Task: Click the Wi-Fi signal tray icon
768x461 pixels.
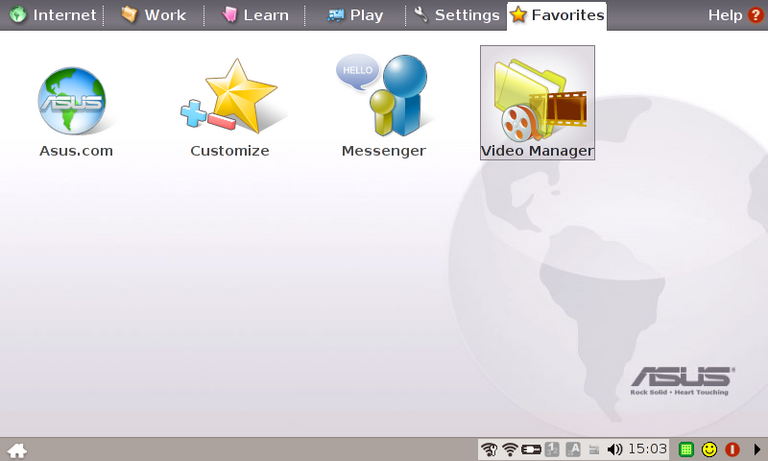Action: pyautogui.click(x=510, y=449)
